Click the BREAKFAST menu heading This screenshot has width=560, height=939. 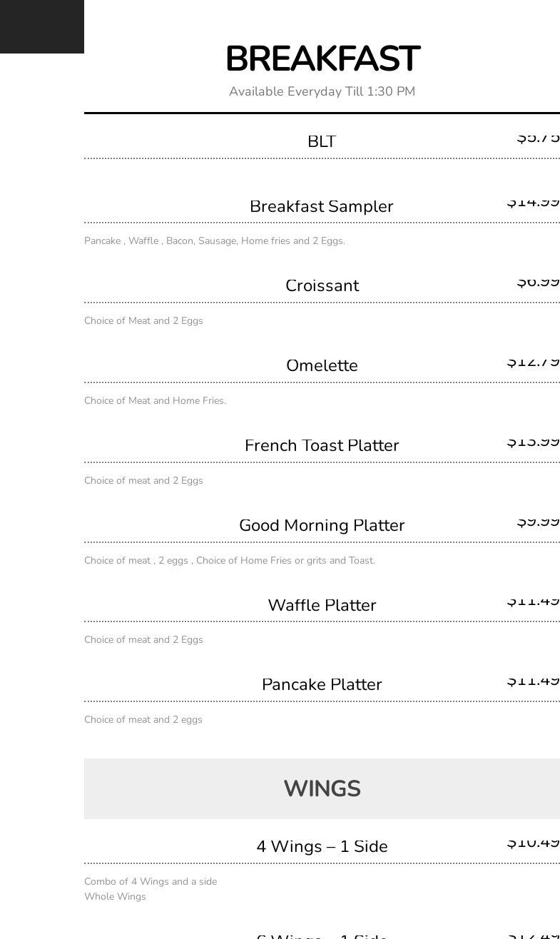[x=322, y=59]
